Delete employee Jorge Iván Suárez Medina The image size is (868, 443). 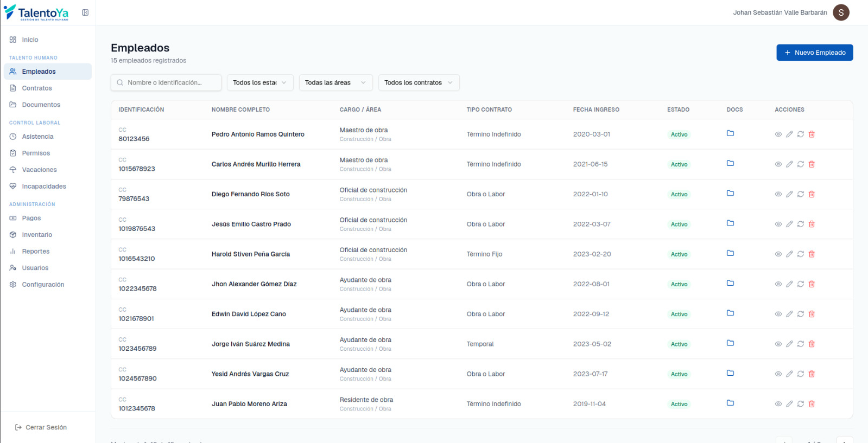[812, 344]
